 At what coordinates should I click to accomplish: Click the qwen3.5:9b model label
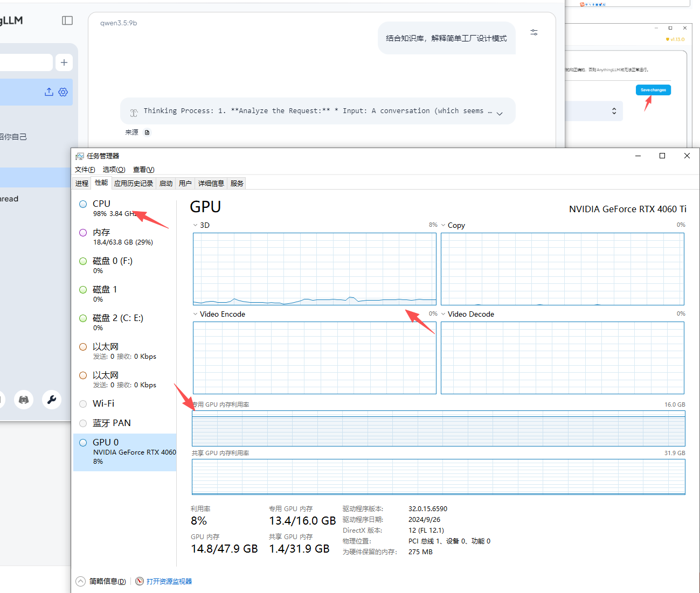tap(119, 23)
